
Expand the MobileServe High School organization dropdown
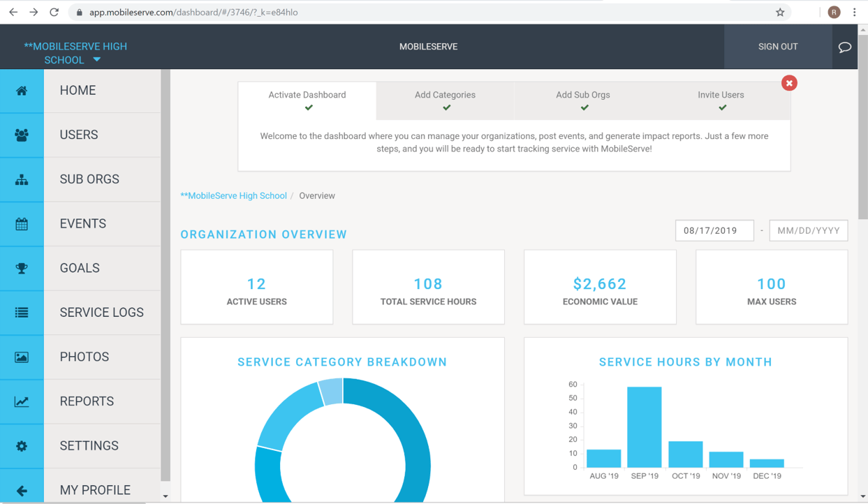97,60
